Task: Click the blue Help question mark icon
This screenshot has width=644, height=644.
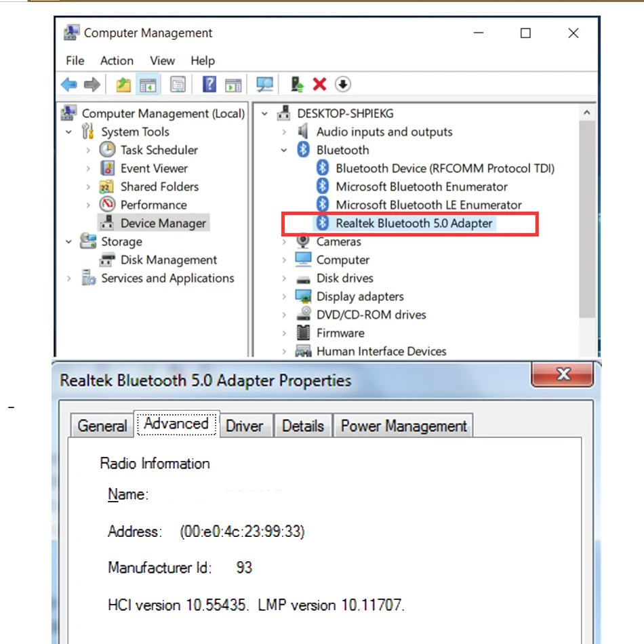Action: pos(209,85)
